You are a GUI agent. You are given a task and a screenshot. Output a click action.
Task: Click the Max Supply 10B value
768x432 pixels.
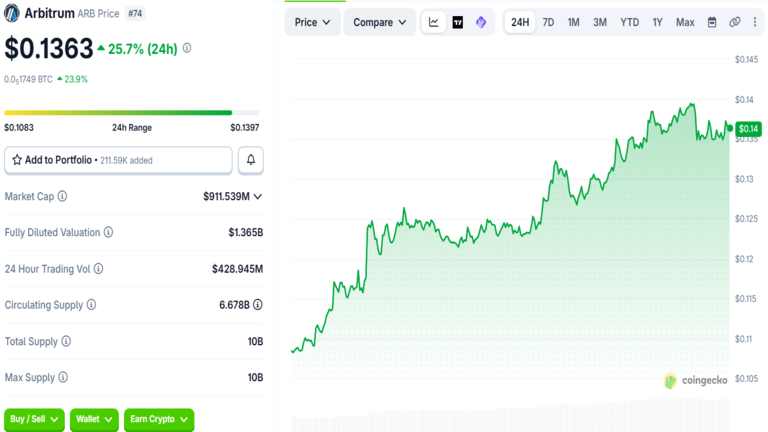point(255,378)
